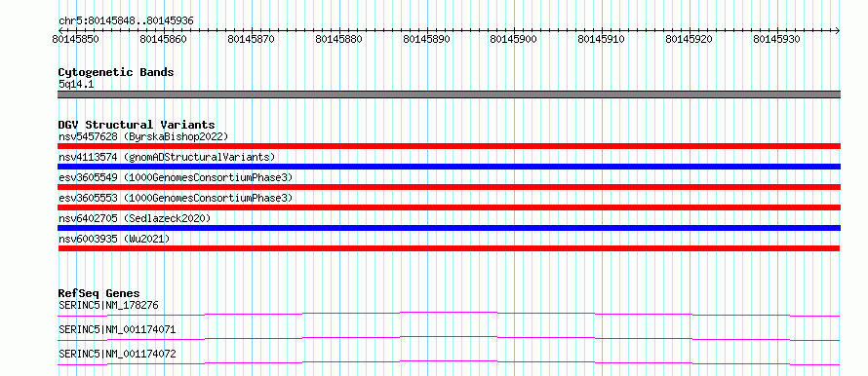The image size is (868, 376).
Task: Click ruler position 80145870
Action: point(252,39)
